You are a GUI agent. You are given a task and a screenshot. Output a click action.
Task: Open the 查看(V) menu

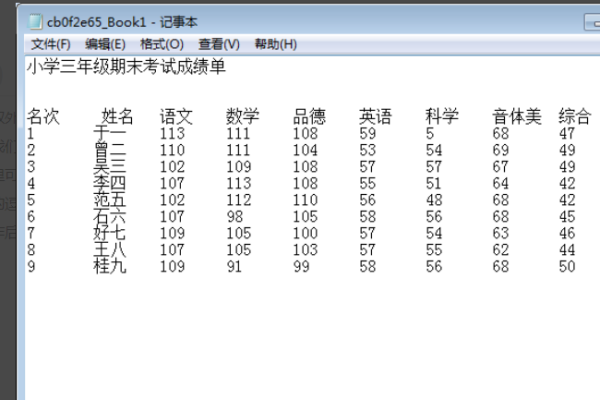pyautogui.click(x=219, y=44)
